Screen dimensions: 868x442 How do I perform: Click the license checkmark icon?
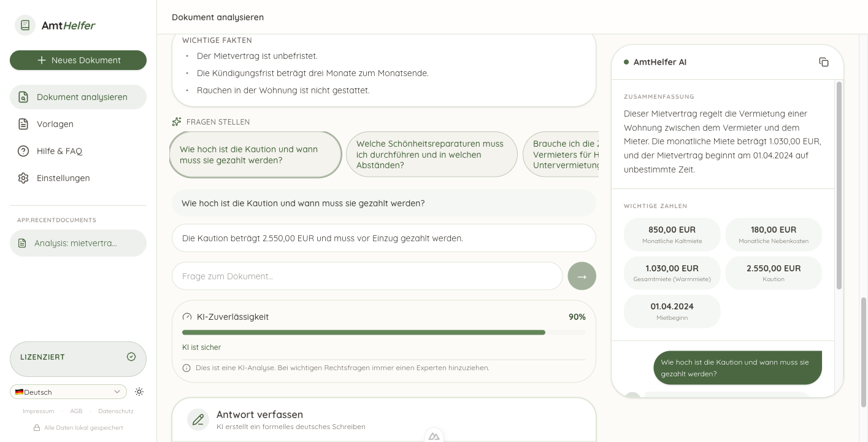point(131,357)
